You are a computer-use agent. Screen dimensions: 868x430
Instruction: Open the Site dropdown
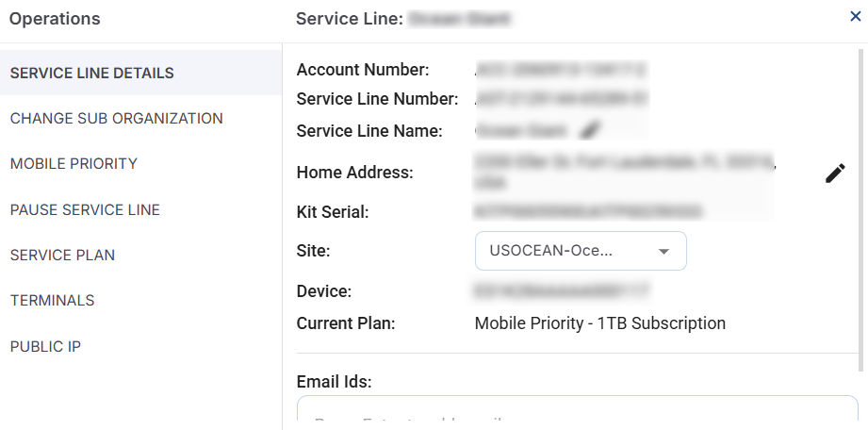click(x=581, y=251)
